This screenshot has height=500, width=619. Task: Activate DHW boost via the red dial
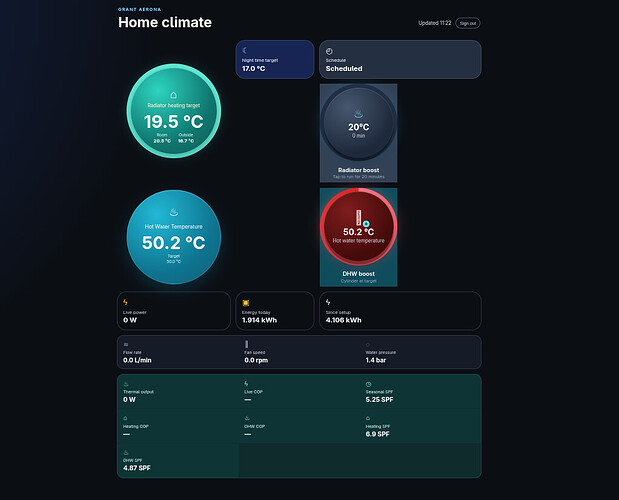coord(358,227)
